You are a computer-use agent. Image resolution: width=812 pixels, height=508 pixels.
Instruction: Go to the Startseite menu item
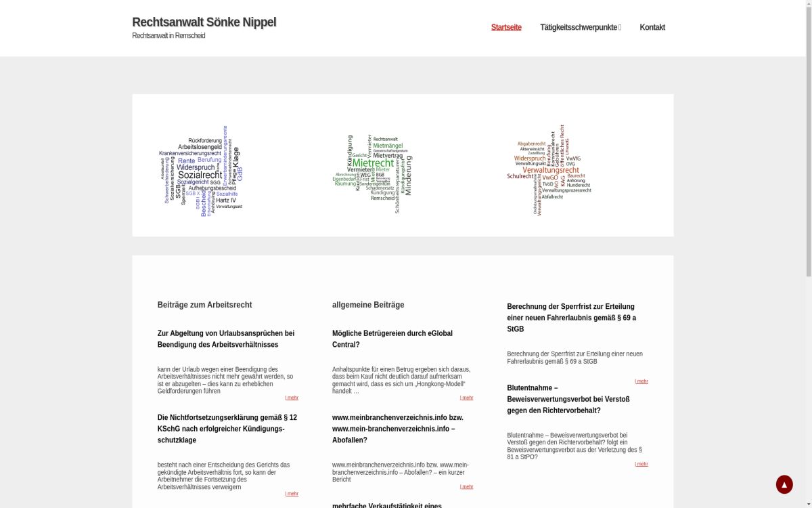tap(505, 28)
